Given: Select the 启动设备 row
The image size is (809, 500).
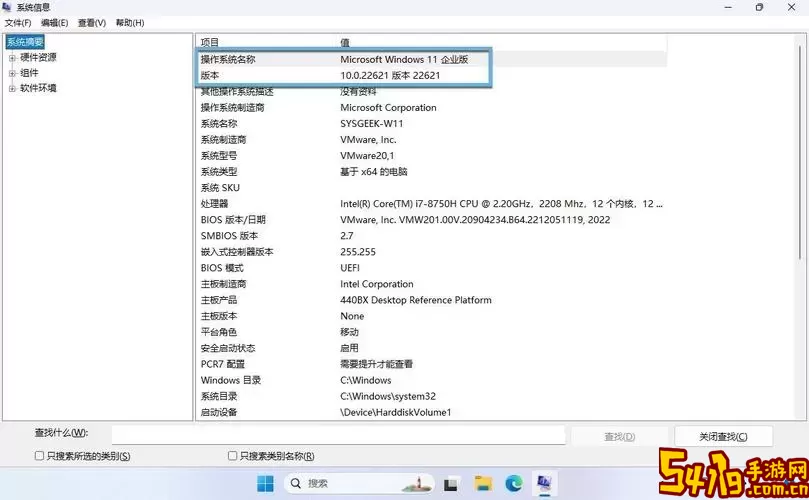Looking at the screenshot, I should click(431, 412).
